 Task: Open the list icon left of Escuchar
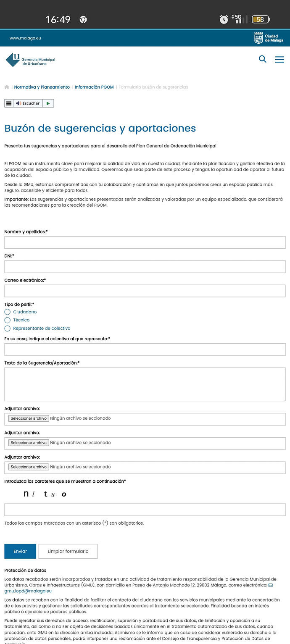click(8, 103)
